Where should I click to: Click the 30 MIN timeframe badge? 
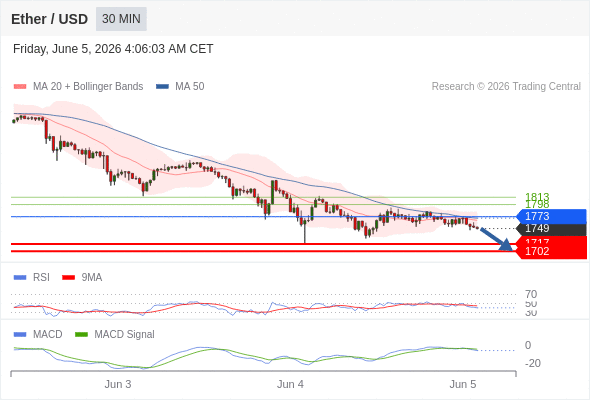[x=121, y=19]
